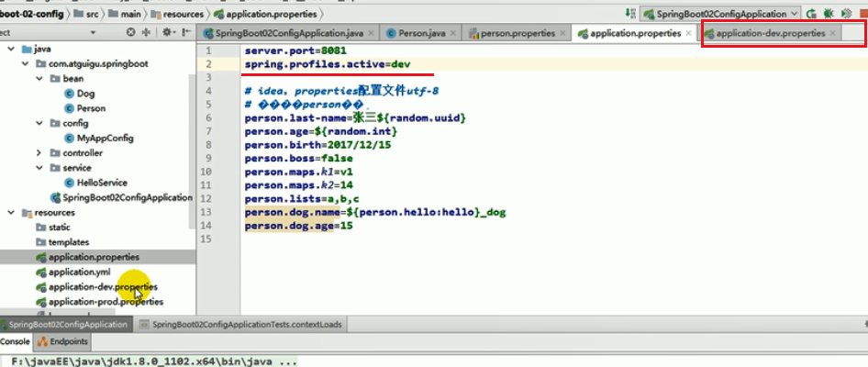
Task: Close the application-dev.properties tab
Action: coord(832,33)
